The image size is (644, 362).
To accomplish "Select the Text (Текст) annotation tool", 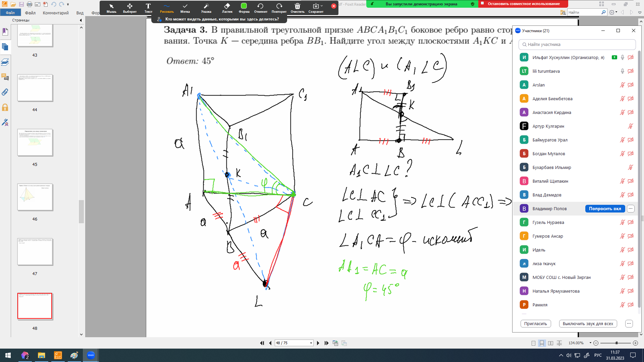I will 148,8.
